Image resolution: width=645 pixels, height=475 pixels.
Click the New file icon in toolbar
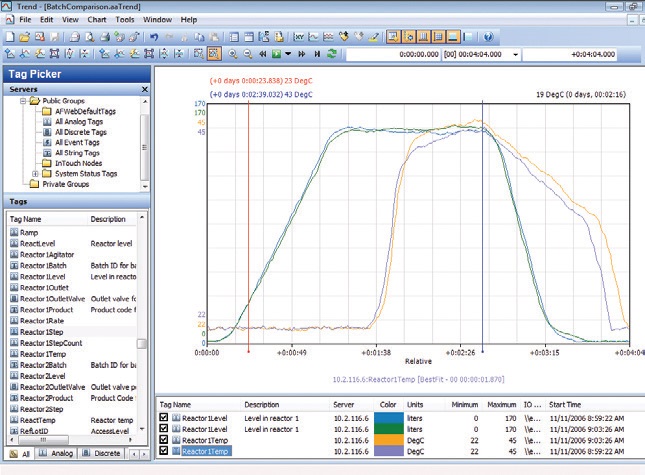[9, 36]
